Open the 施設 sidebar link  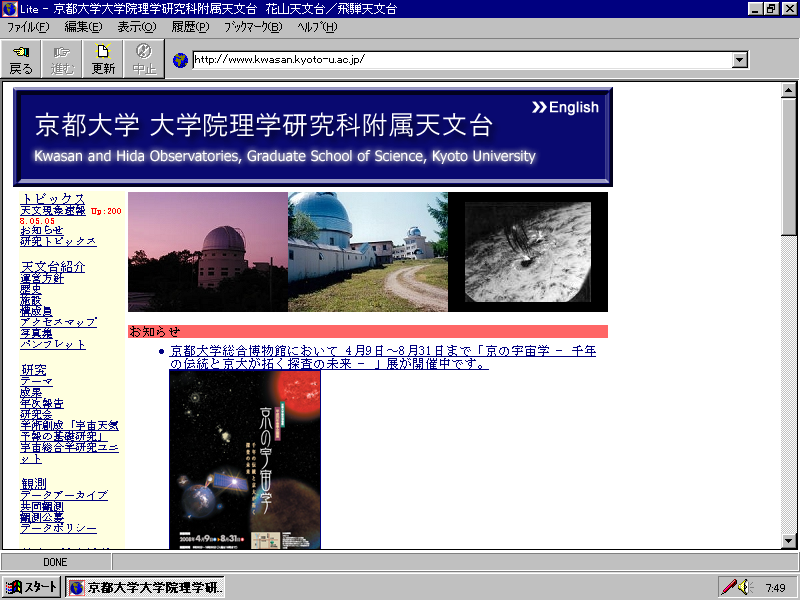tap(31, 301)
